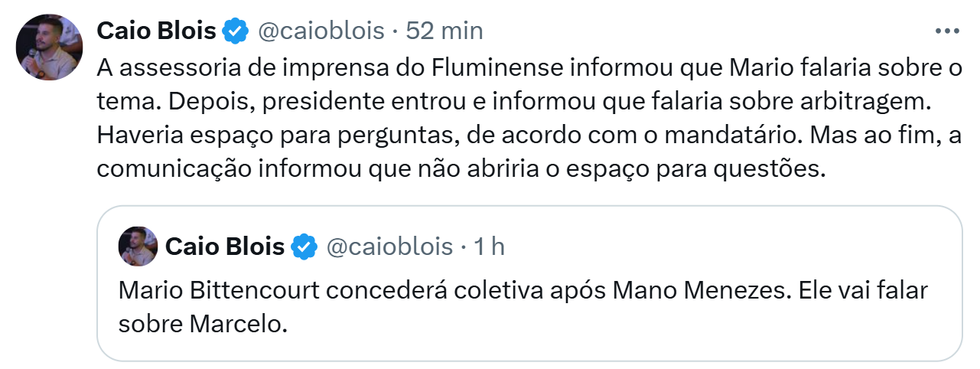This screenshot has width=980, height=369.
Task: Click the small avatar in the quoted post
Action: tap(138, 247)
